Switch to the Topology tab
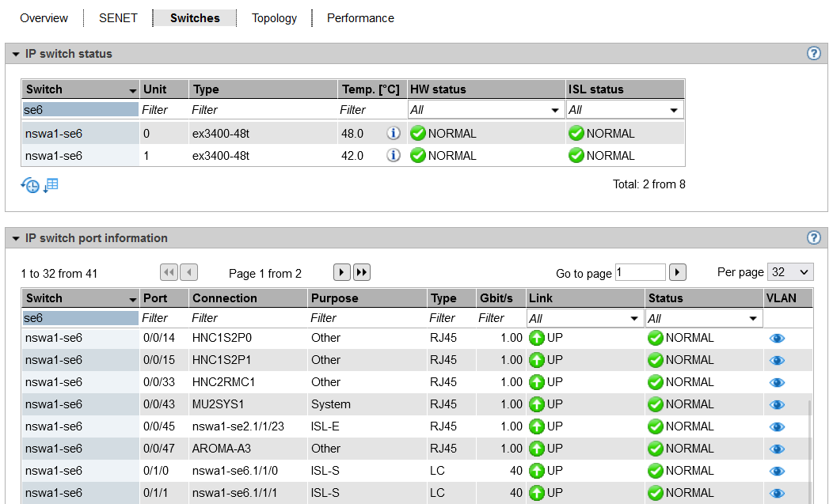Screen dimensions: 833x504 274,17
